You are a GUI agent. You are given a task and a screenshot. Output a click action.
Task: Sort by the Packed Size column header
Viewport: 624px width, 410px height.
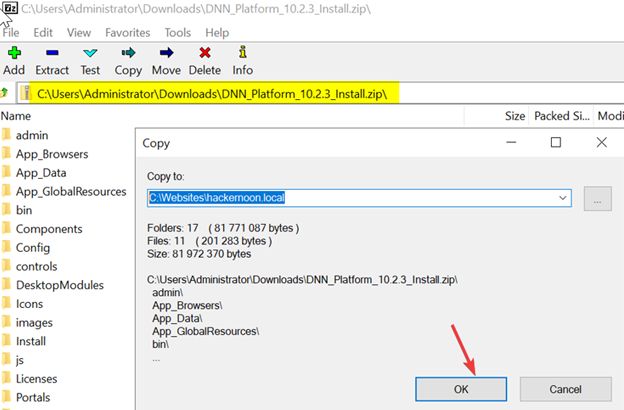[x=562, y=116]
